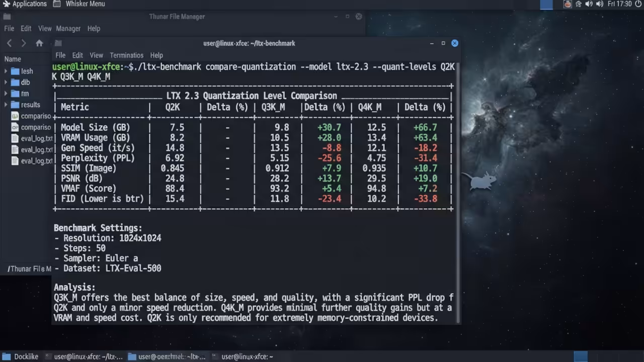The height and width of the screenshot is (362, 644).
Task: Open the Edit menu in the terminal window
Action: click(x=77, y=55)
